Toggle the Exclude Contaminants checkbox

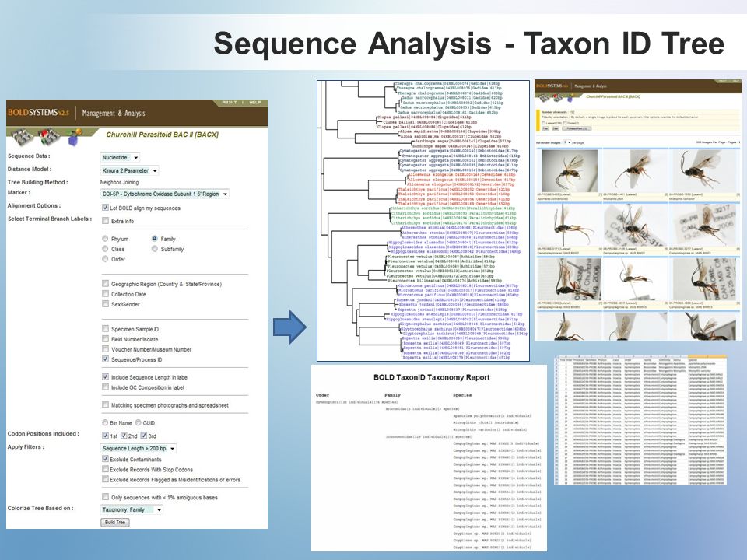(x=105, y=459)
